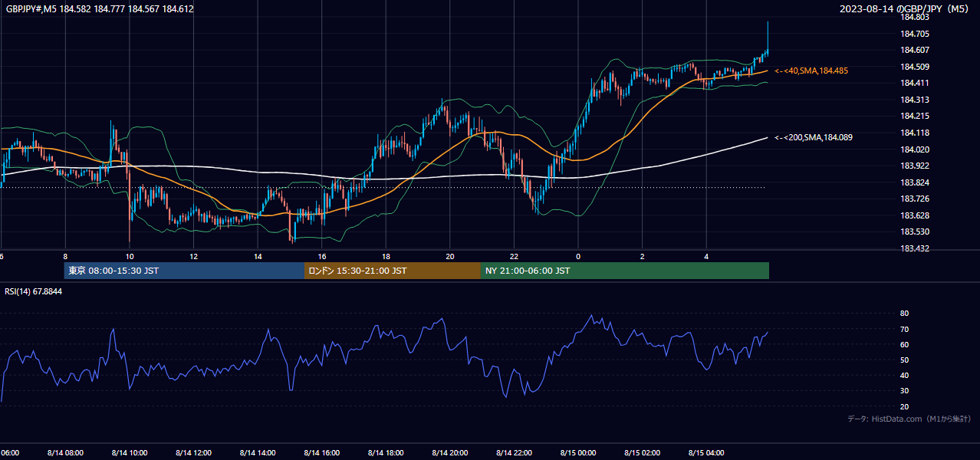Click hour tick 14 under price chart
This screenshot has height=460, width=980.
click(x=258, y=257)
